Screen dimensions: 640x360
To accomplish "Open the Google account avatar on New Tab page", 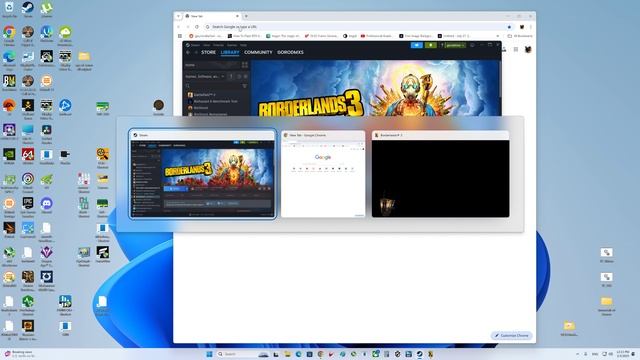I will [528, 49].
